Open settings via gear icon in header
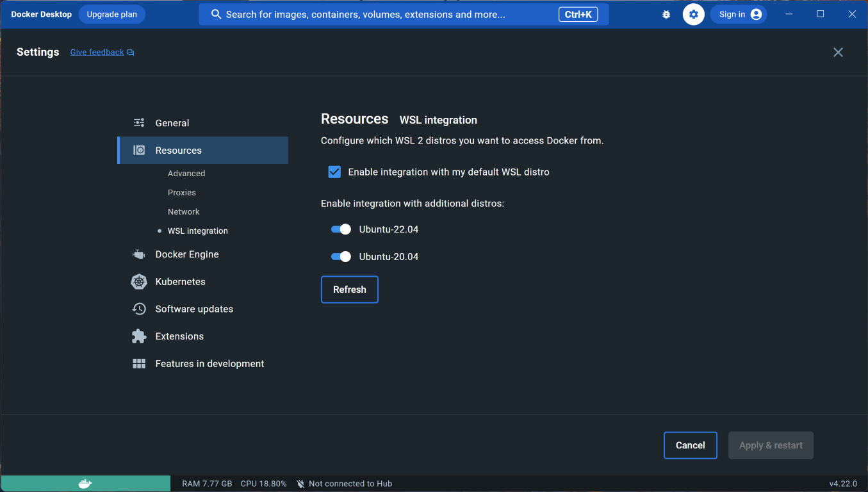 693,14
